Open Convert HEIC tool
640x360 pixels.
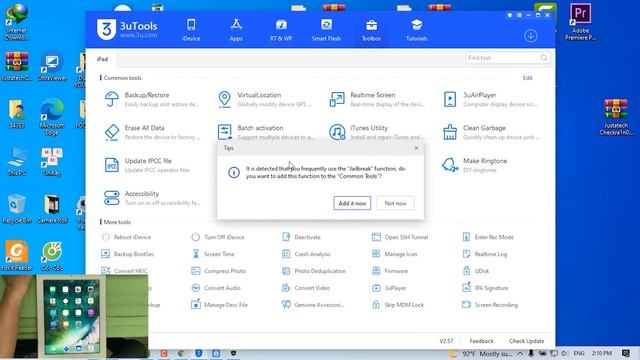(x=124, y=271)
